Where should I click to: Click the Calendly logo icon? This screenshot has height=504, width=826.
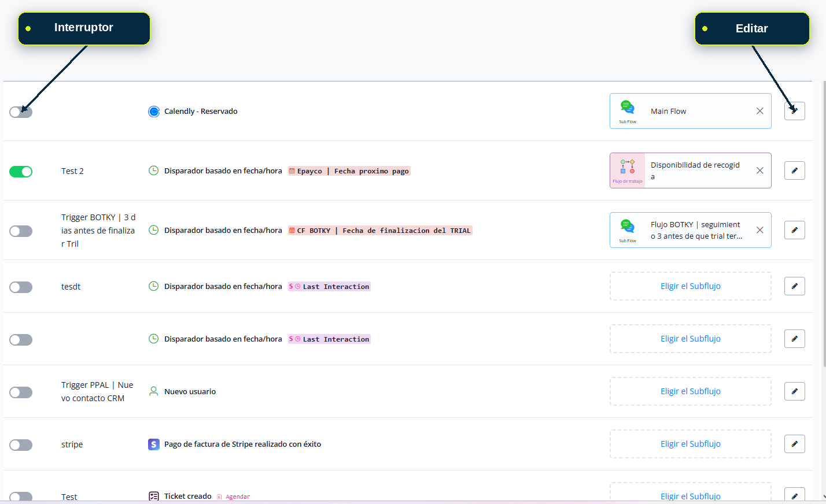[x=154, y=112]
